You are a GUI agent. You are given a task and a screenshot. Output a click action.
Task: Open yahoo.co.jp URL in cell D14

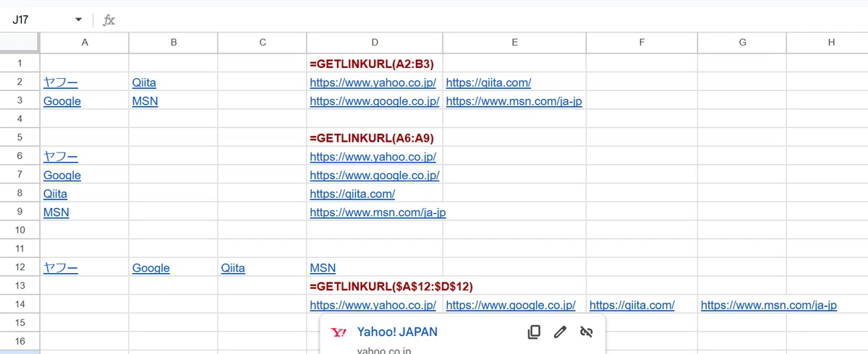373,306
